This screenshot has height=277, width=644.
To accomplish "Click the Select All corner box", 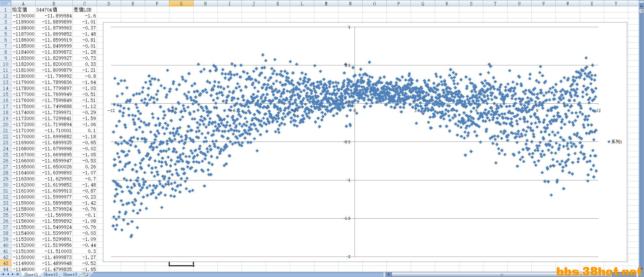I will 5,3.
